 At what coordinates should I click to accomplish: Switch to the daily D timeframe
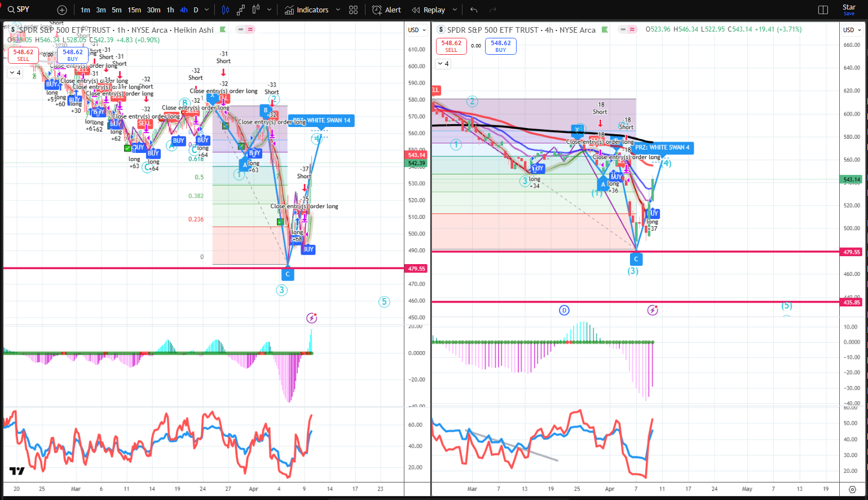(x=196, y=10)
